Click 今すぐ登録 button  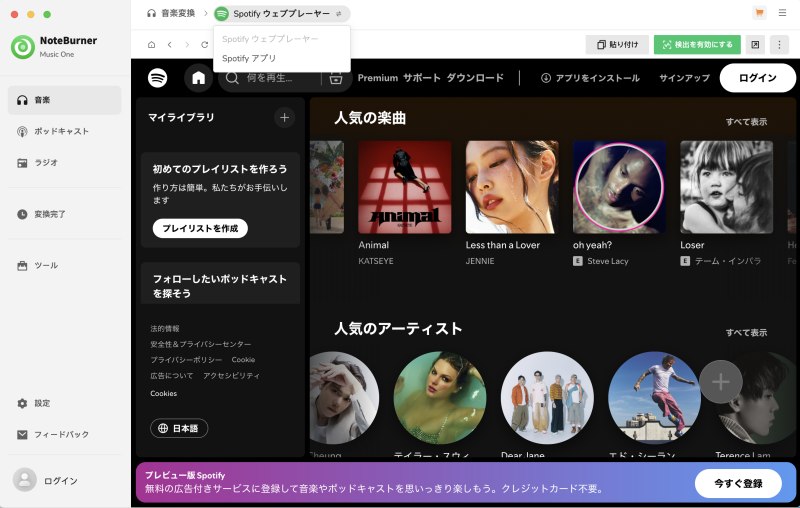coord(738,484)
